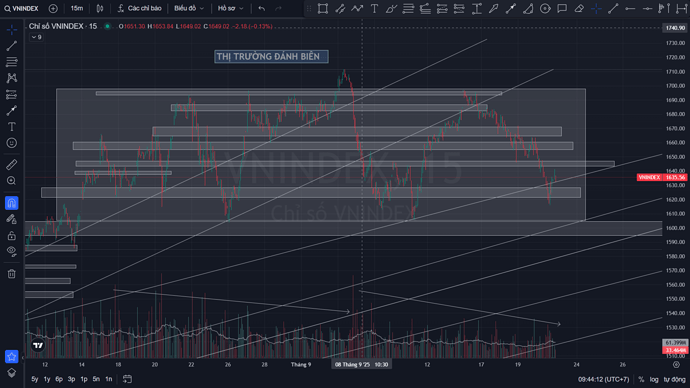Select the 'THỊ TRƯỜNG ĐÁNH BIÊN' text annotation

(x=271, y=56)
